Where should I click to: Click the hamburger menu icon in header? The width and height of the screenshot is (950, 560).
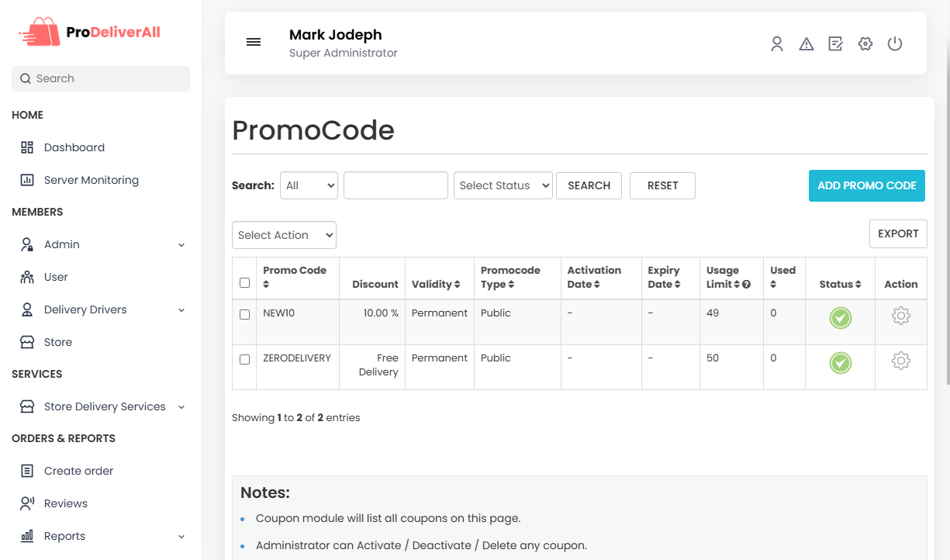pyautogui.click(x=254, y=43)
